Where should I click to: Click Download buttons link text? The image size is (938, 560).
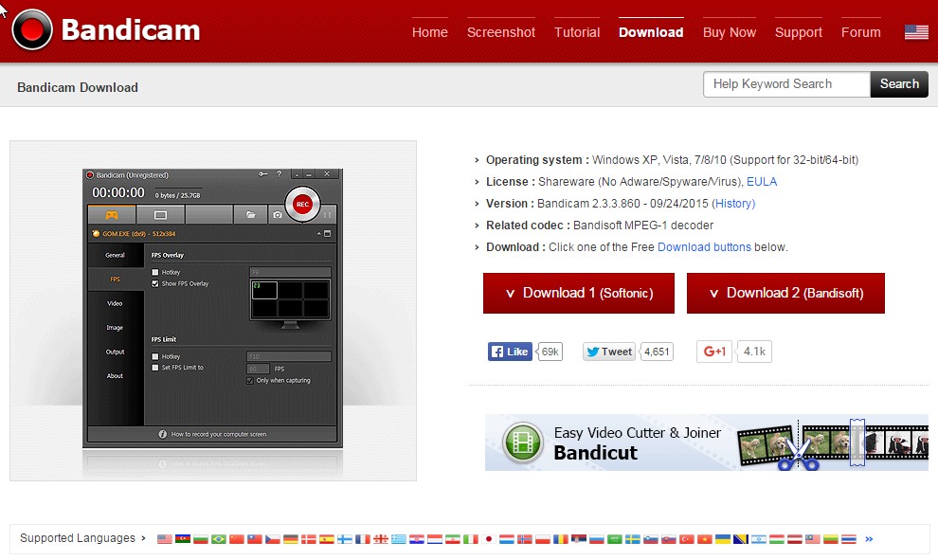coord(704,247)
